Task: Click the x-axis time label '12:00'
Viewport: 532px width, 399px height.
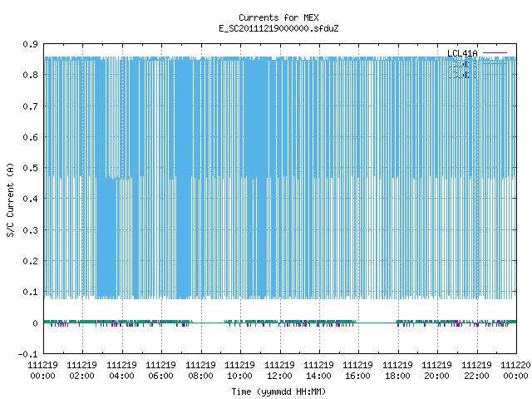Action: tap(279, 376)
